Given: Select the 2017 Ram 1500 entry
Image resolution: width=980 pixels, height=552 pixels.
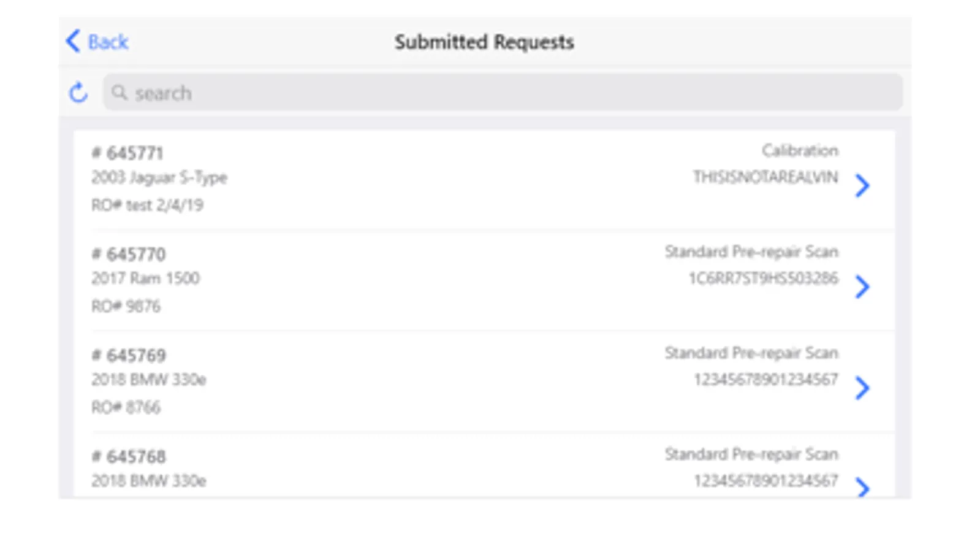Looking at the screenshot, I should [x=146, y=278].
